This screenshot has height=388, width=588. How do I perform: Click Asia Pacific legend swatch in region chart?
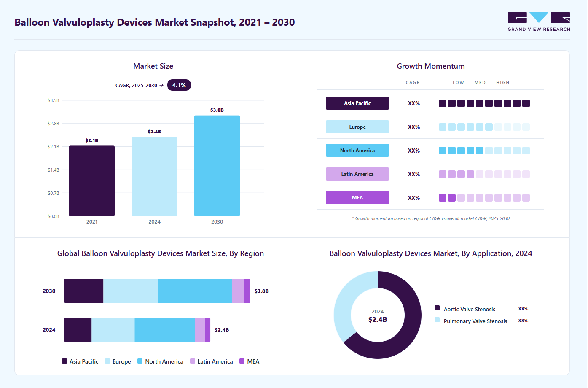coord(64,361)
